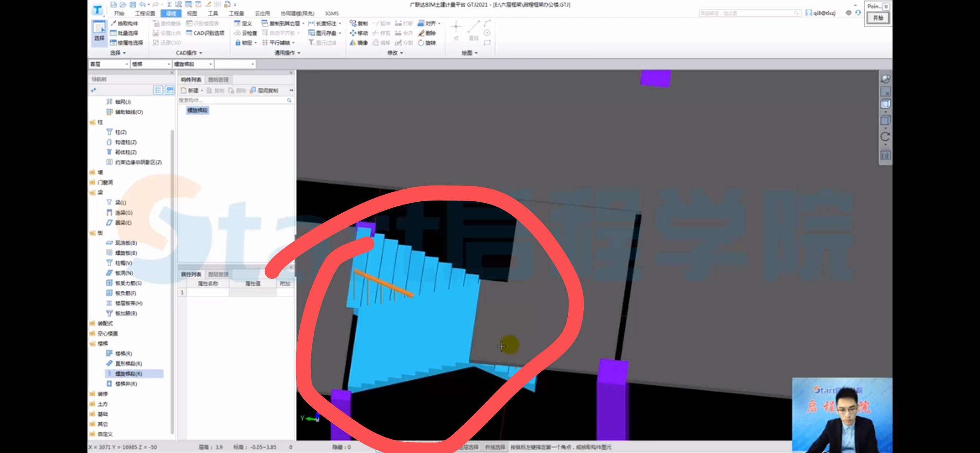The width and height of the screenshot is (980, 453).
Task: Select 现浇板(B) in navigation tree
Action: (x=126, y=243)
